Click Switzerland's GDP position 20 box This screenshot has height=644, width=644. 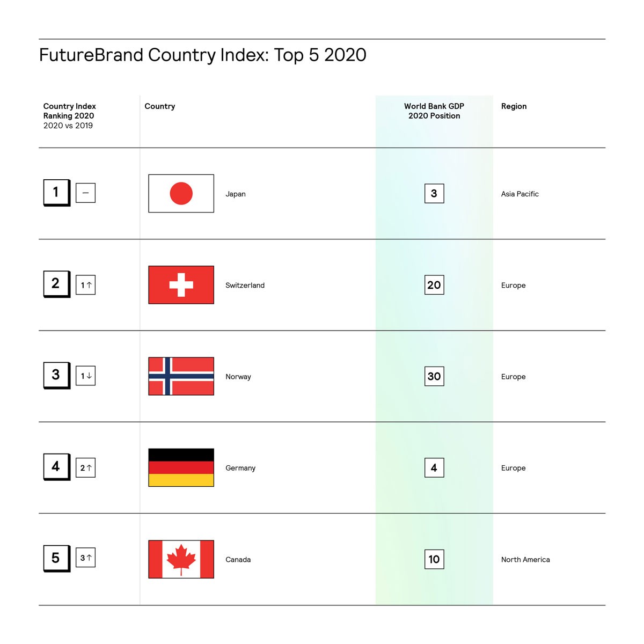pos(434,285)
